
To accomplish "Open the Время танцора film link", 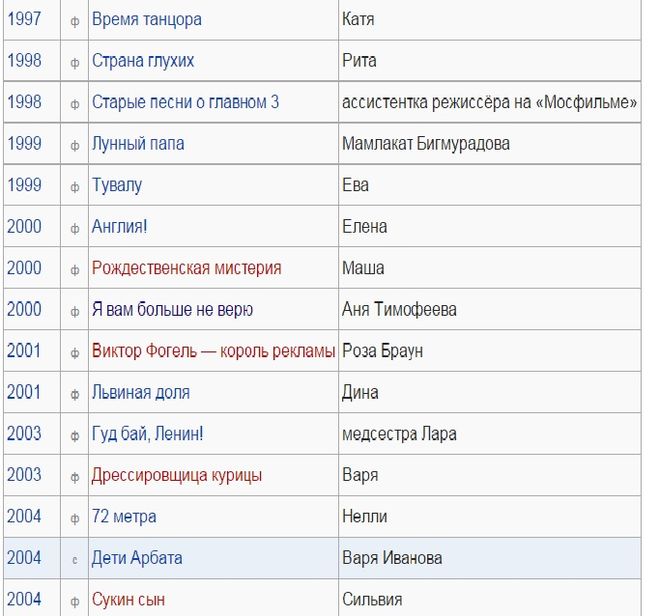I will coord(147,19).
